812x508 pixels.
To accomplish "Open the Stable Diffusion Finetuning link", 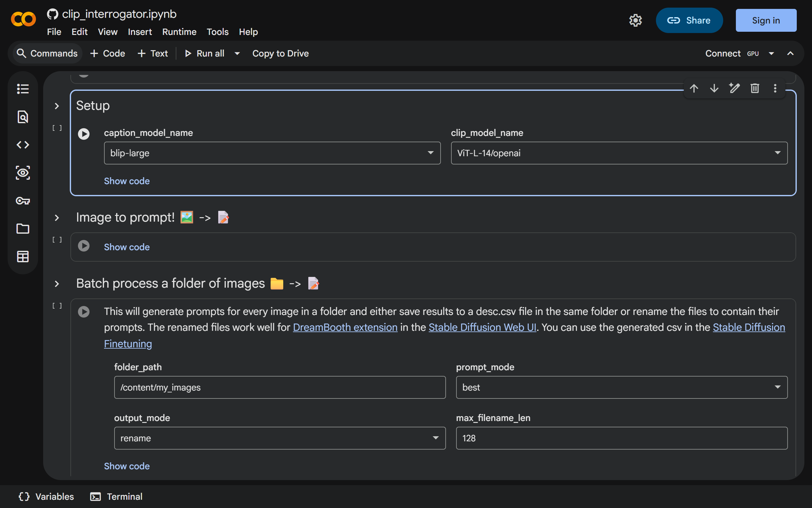I will point(749,327).
